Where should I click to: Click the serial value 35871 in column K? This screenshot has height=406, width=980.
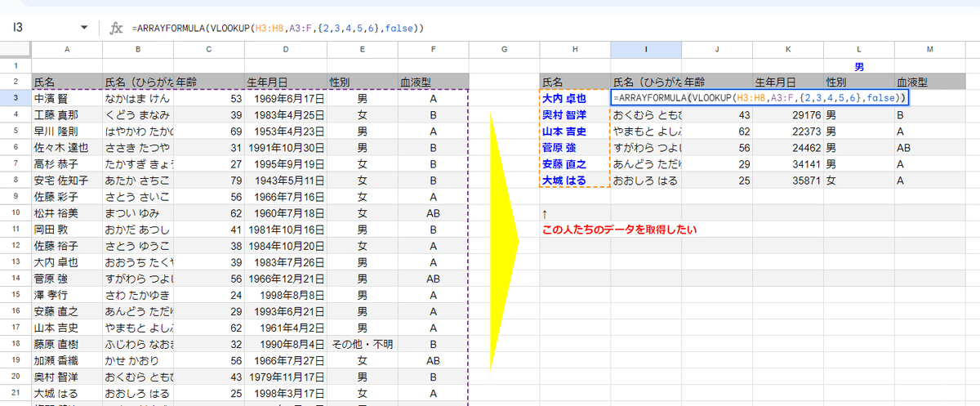[788, 180]
